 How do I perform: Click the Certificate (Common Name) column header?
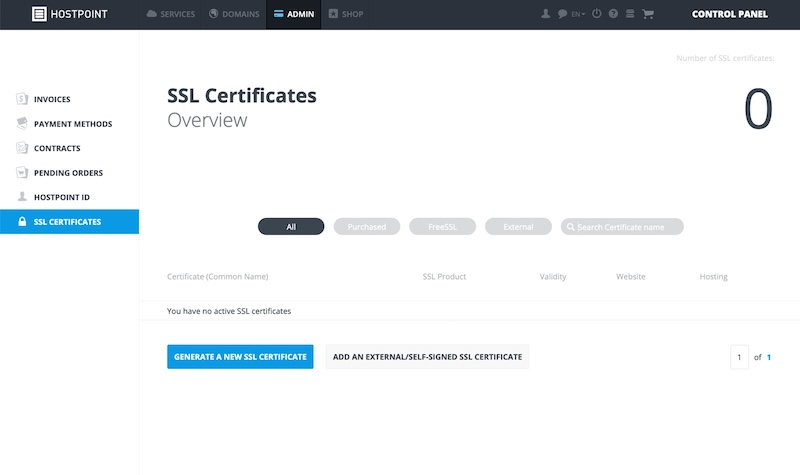point(217,277)
